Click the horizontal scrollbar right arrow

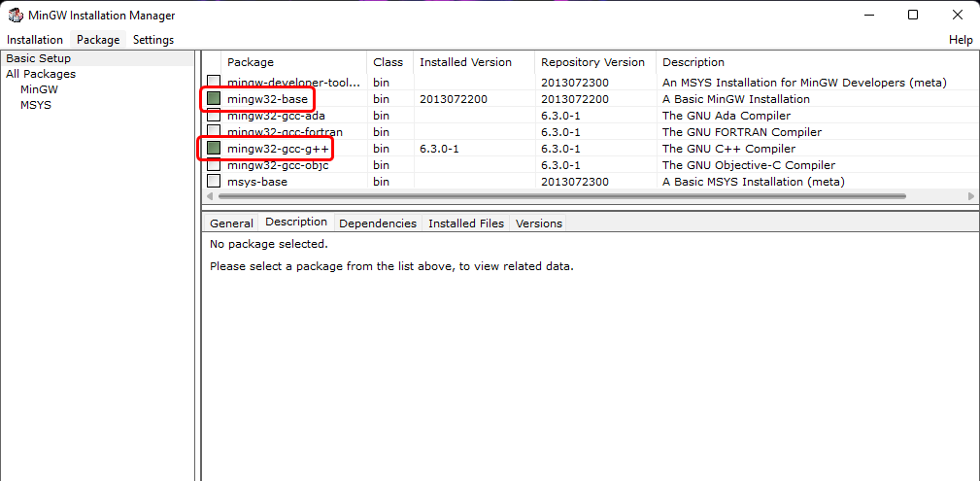970,195
